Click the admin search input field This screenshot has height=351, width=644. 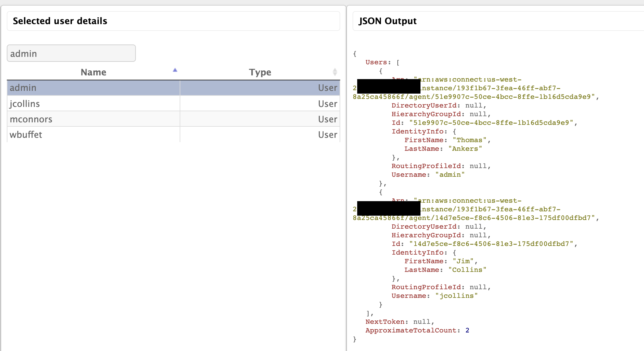tap(71, 53)
